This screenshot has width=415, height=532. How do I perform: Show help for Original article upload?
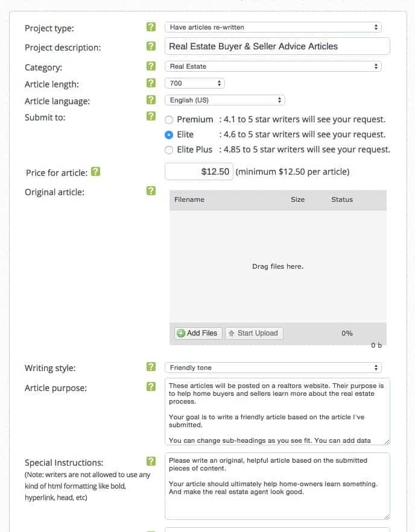151,191
